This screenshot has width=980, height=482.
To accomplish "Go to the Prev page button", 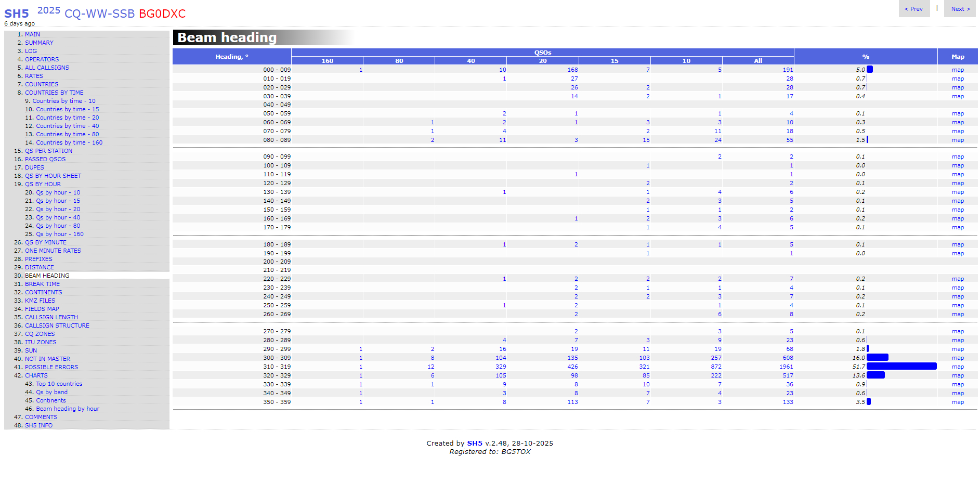I will pos(913,9).
